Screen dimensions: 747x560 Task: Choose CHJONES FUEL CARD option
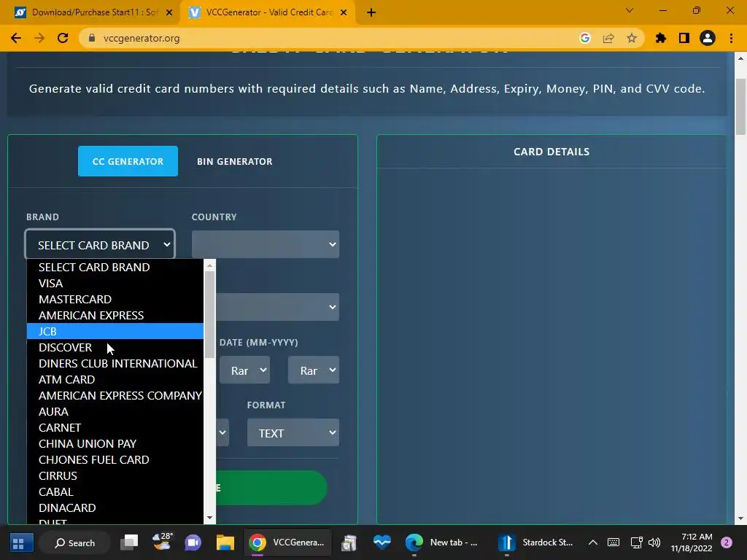(x=115, y=459)
